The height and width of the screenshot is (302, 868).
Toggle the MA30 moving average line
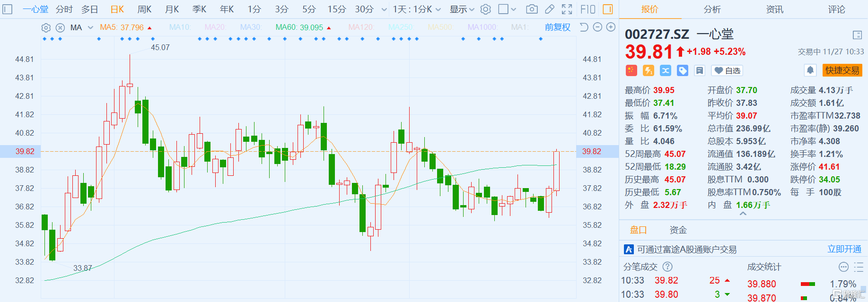[251, 27]
